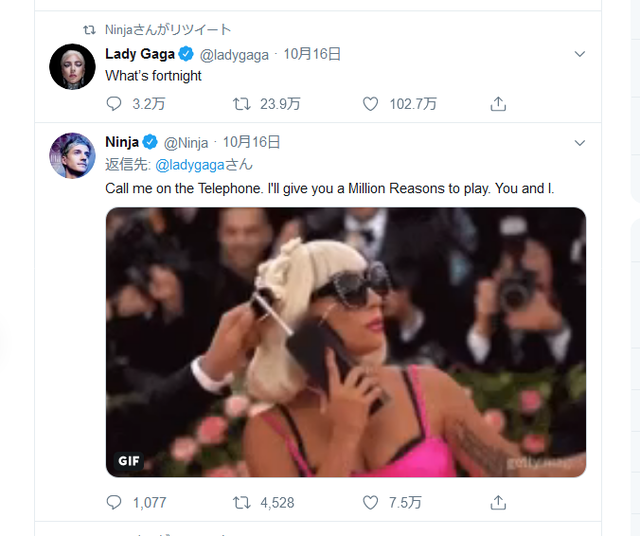The image size is (640, 536).
Task: Share Ninja's tweet using the share icon
Action: pos(498,502)
